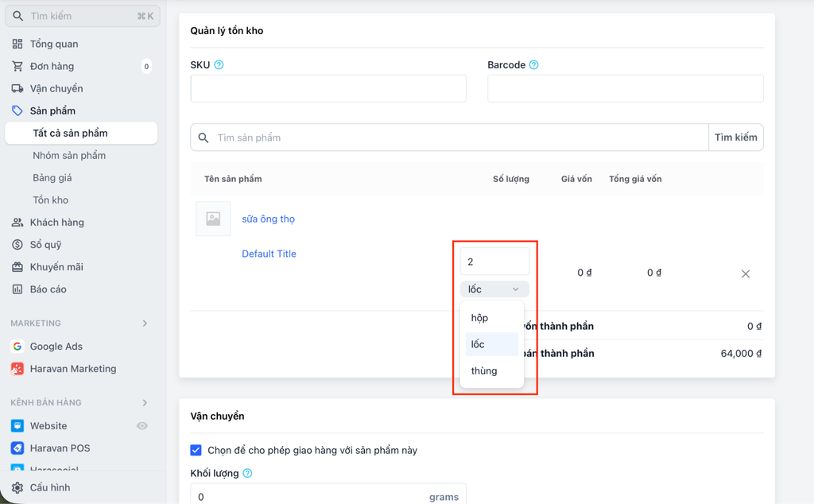Click the product image placeholder thumbnail

(213, 219)
